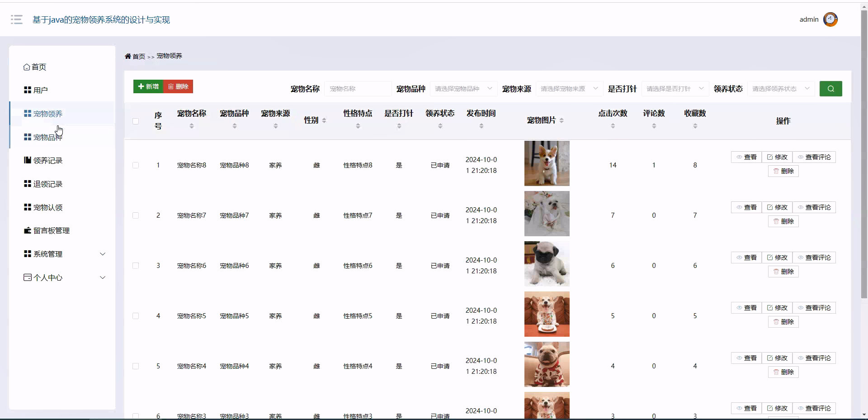Sort by 领养状态 column arrows
This screenshot has height=420, width=868.
[x=440, y=126]
